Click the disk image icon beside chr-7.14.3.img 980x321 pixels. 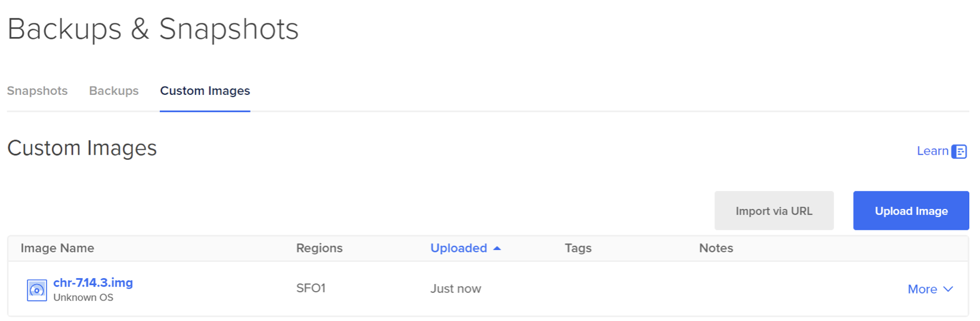36,290
